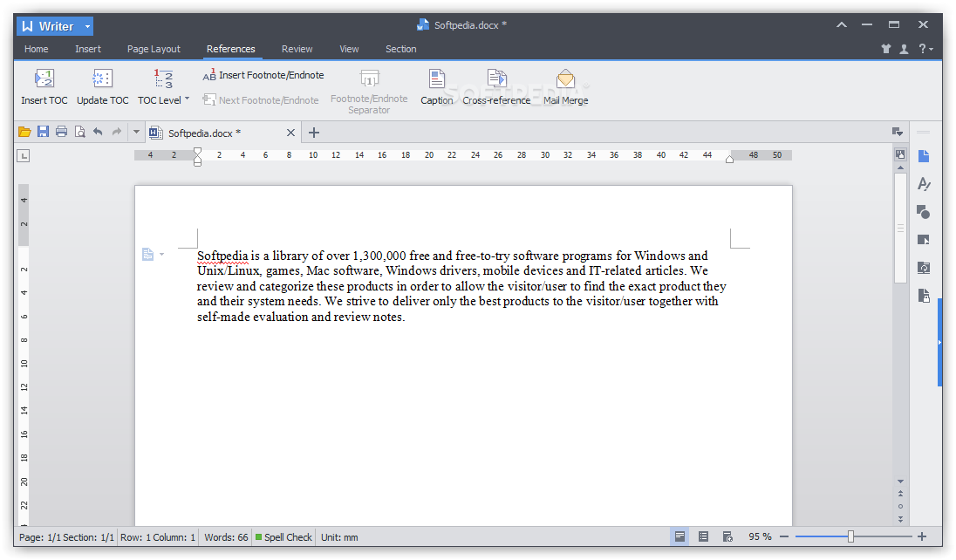Click the zoom slider handle

point(850,536)
